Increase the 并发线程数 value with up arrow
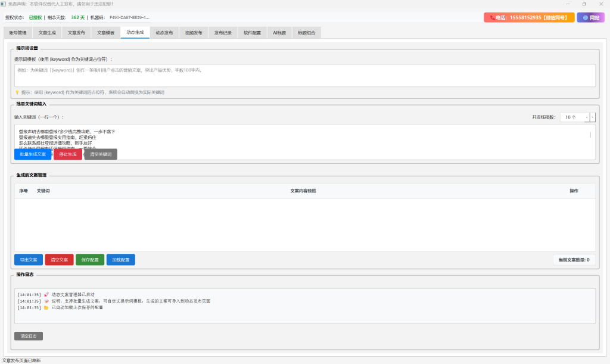The image size is (610, 364). click(x=587, y=117)
